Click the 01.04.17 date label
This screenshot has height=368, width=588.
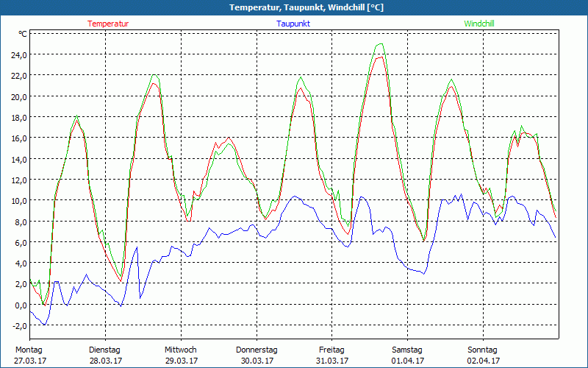point(408,361)
